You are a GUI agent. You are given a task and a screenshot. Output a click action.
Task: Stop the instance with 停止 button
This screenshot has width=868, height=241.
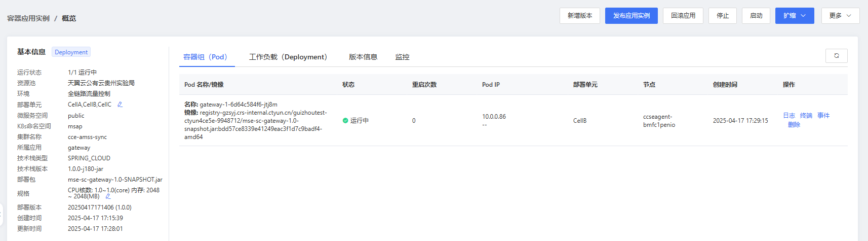point(722,16)
